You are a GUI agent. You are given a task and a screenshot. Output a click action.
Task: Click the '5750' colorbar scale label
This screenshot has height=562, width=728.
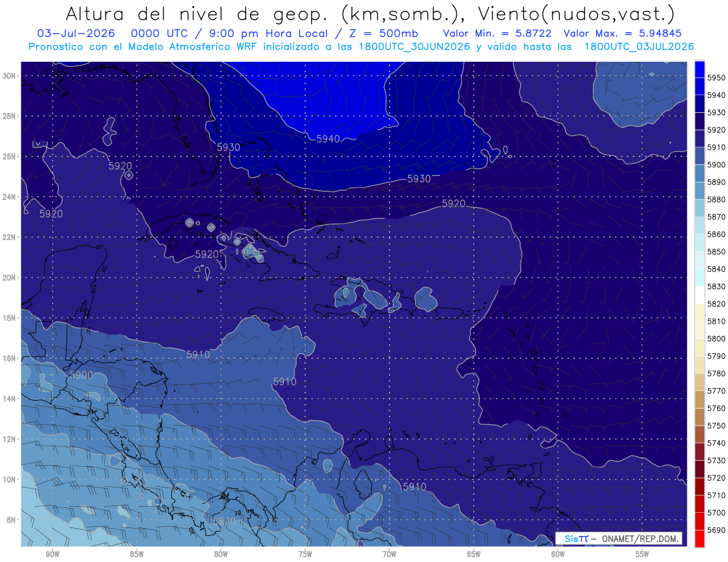click(x=716, y=426)
